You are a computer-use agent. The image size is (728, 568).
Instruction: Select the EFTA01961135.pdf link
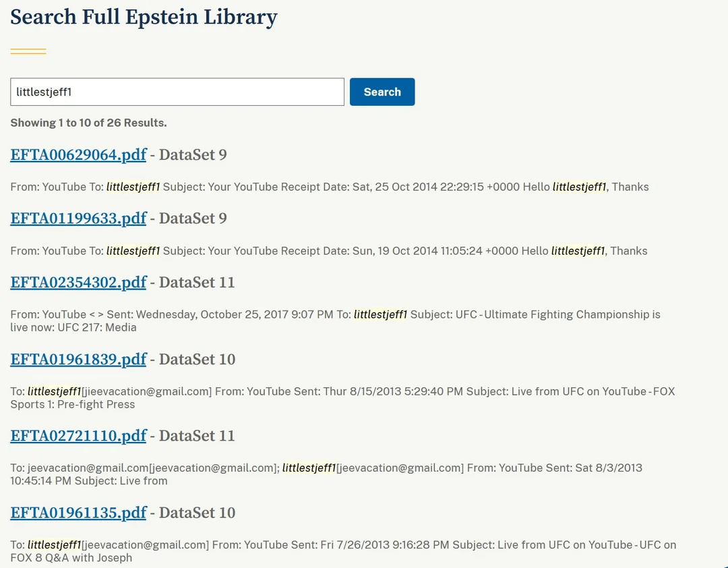point(78,513)
